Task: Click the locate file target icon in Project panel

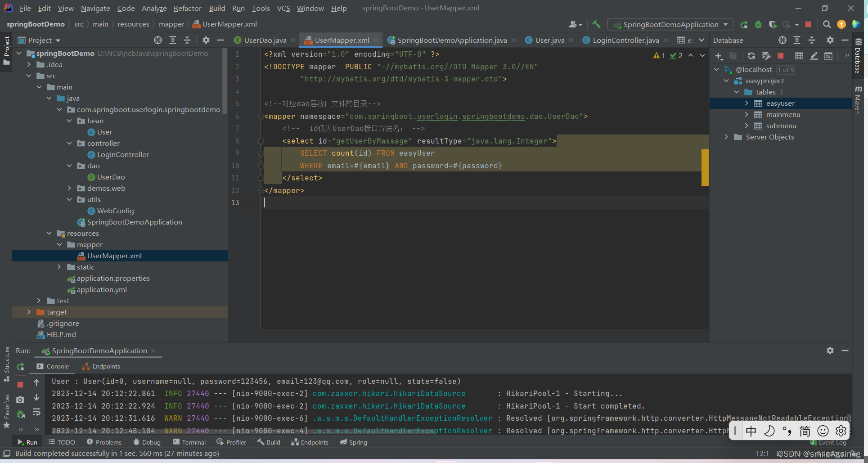Action: [157, 40]
